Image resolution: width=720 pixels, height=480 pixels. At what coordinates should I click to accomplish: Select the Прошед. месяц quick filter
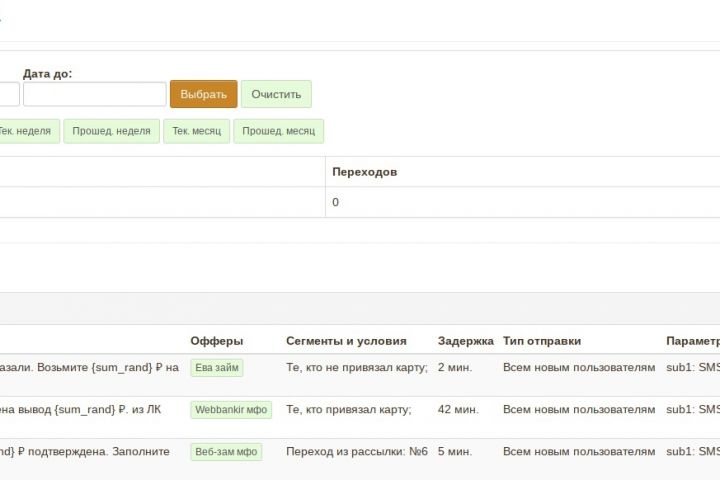pyautogui.click(x=278, y=131)
